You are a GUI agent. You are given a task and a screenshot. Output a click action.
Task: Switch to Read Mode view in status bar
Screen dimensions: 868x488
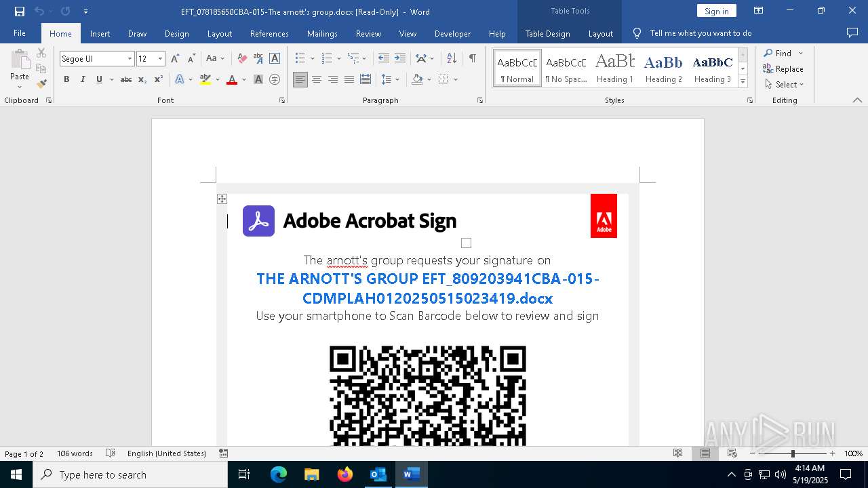(x=677, y=453)
